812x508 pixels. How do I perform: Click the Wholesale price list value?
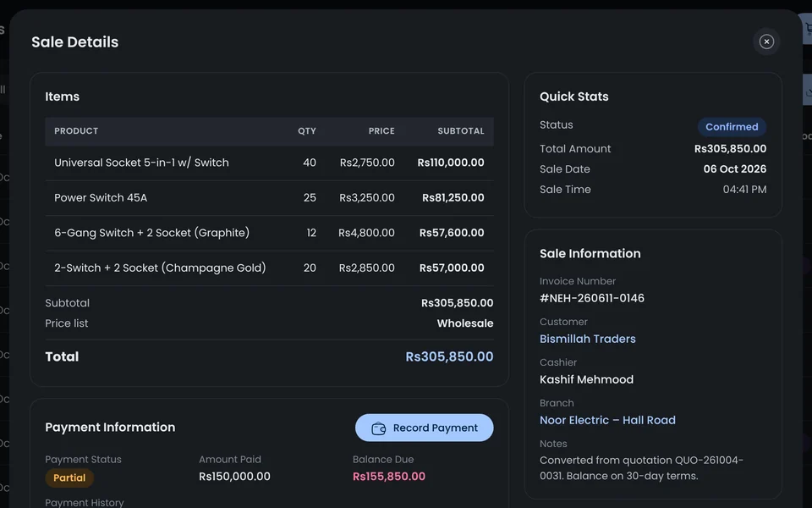pos(465,323)
